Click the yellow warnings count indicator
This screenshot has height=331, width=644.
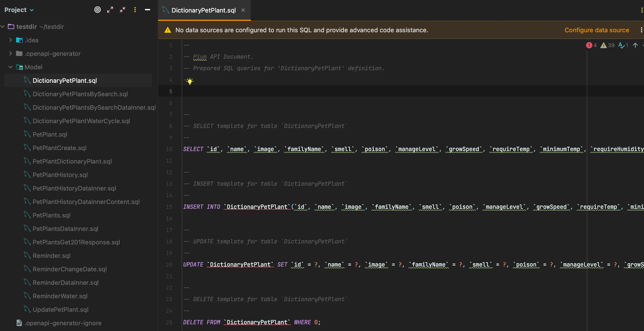(607, 45)
